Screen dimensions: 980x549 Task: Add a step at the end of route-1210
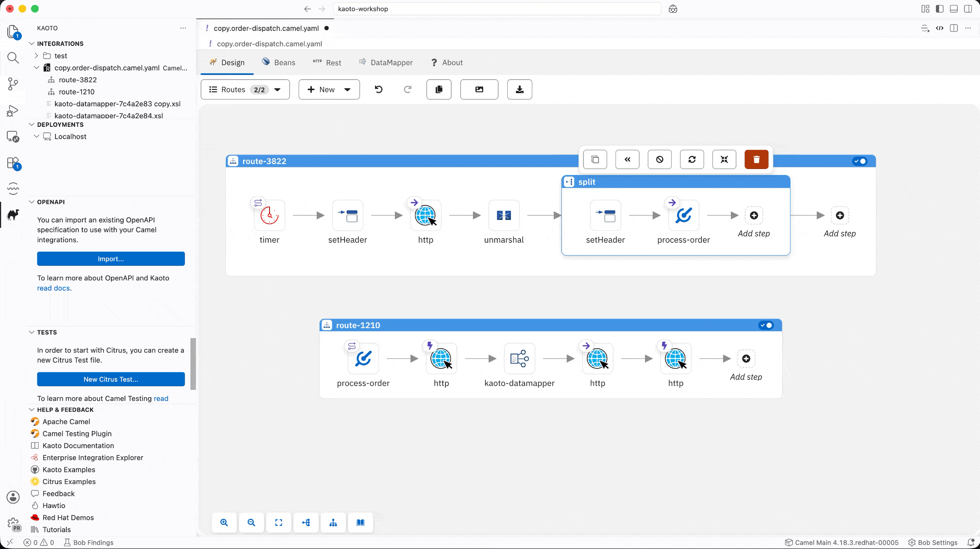point(746,359)
